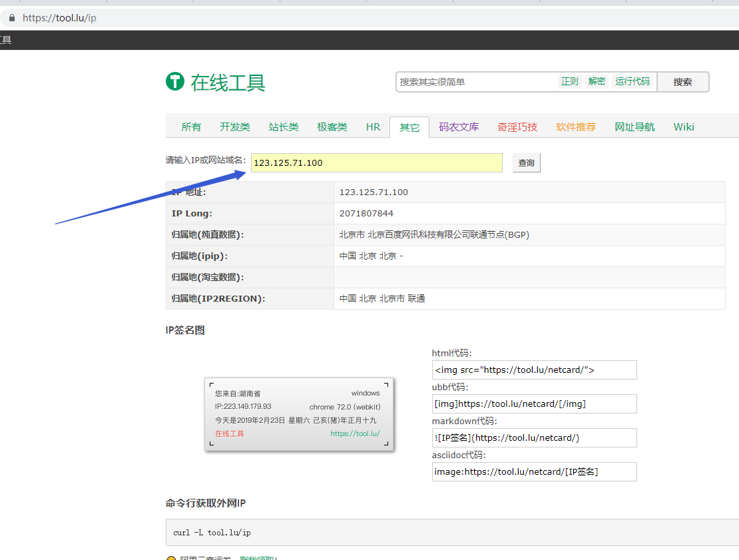
Task: Click the 运行代码 quick link
Action: coord(632,81)
